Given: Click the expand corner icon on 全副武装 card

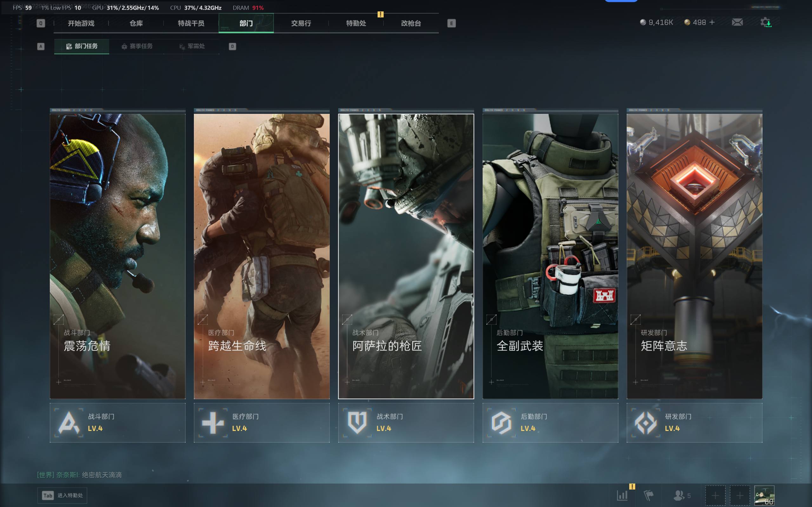Looking at the screenshot, I should pyautogui.click(x=491, y=320).
